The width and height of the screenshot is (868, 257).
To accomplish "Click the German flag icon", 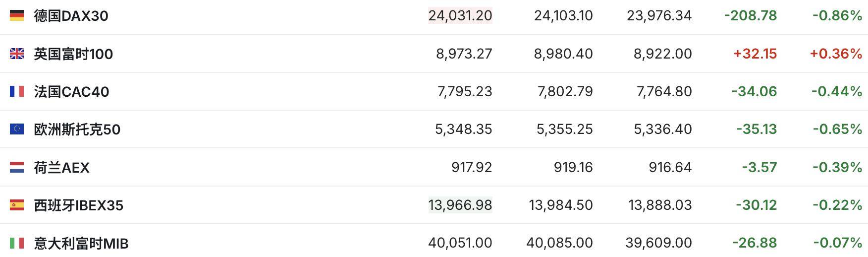I will coord(17,16).
